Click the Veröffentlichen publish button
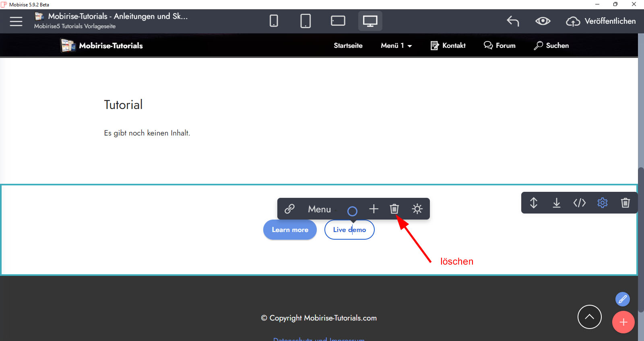644x341 pixels. [601, 21]
